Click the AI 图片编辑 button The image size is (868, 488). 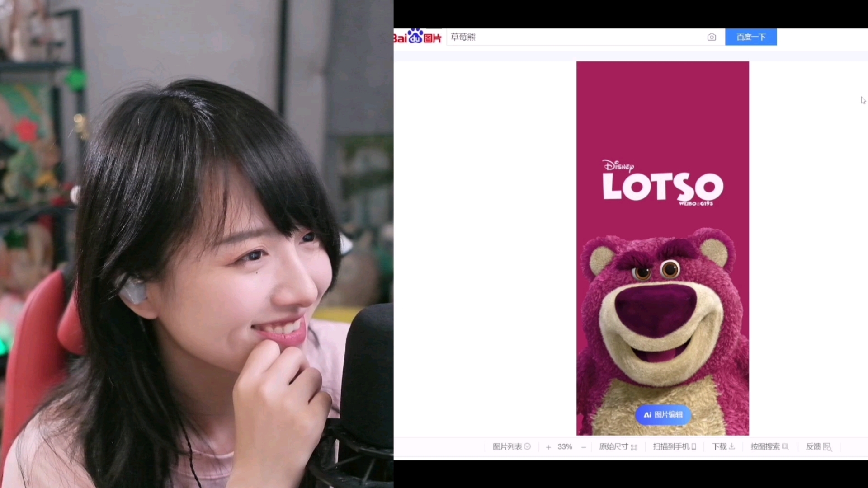(x=663, y=415)
